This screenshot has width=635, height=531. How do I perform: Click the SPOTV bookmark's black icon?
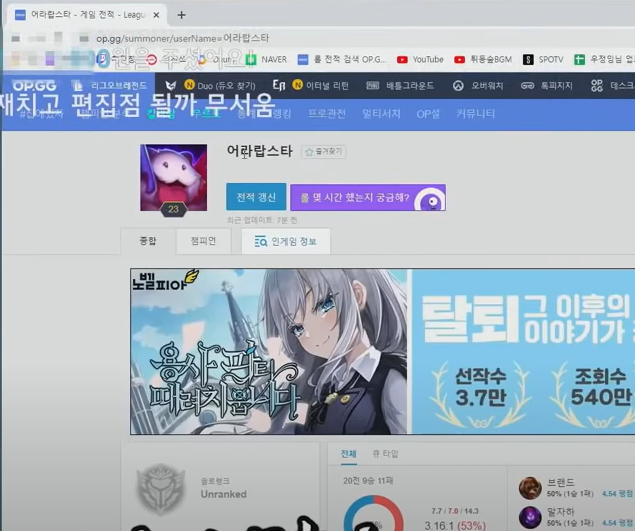click(528, 60)
